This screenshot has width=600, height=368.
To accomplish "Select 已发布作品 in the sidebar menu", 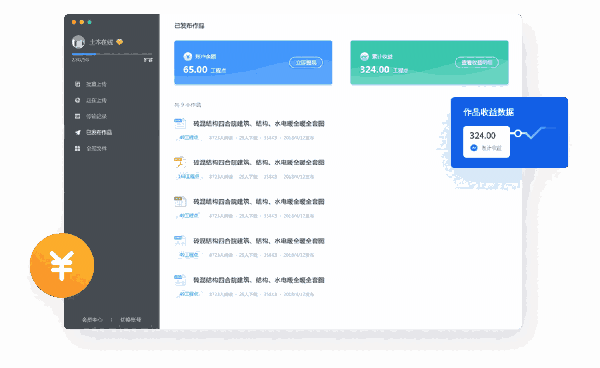I will [x=99, y=132].
